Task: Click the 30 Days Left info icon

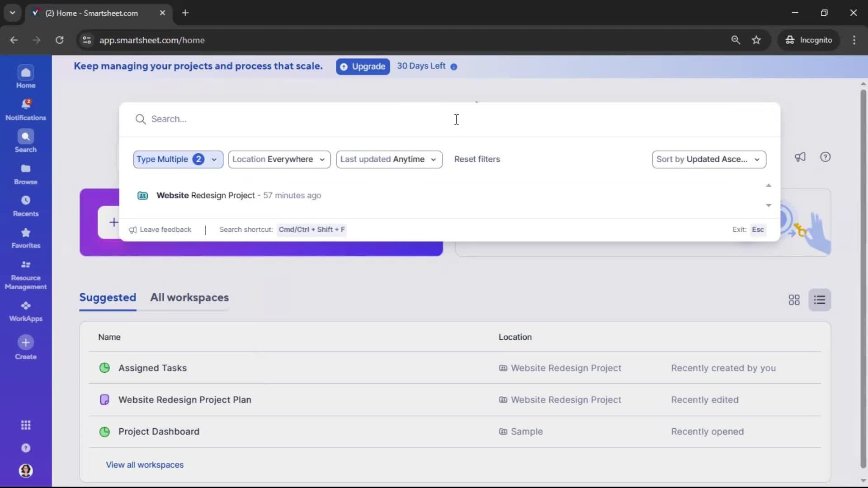Action: point(454,66)
